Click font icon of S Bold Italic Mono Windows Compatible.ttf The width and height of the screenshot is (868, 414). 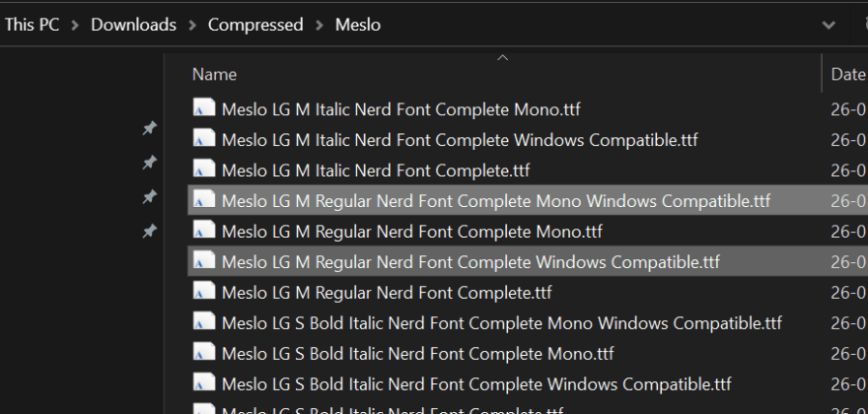pos(204,319)
